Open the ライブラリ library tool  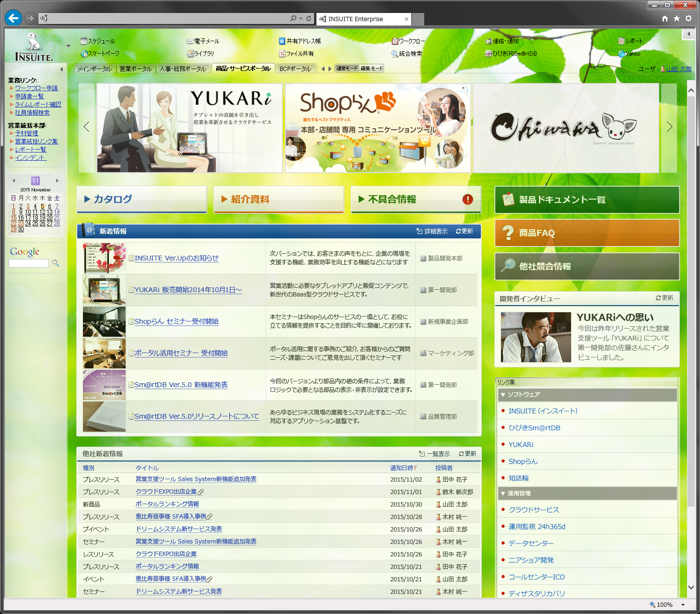[200, 54]
